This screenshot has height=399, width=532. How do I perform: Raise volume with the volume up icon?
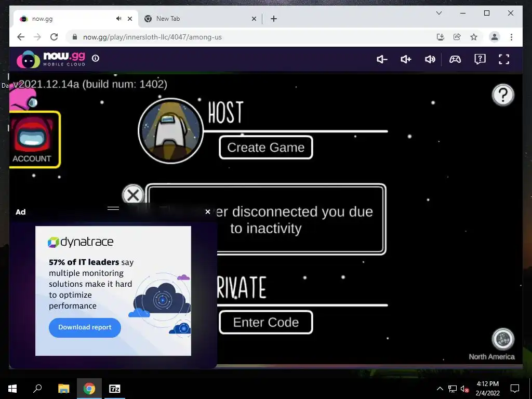(x=406, y=59)
